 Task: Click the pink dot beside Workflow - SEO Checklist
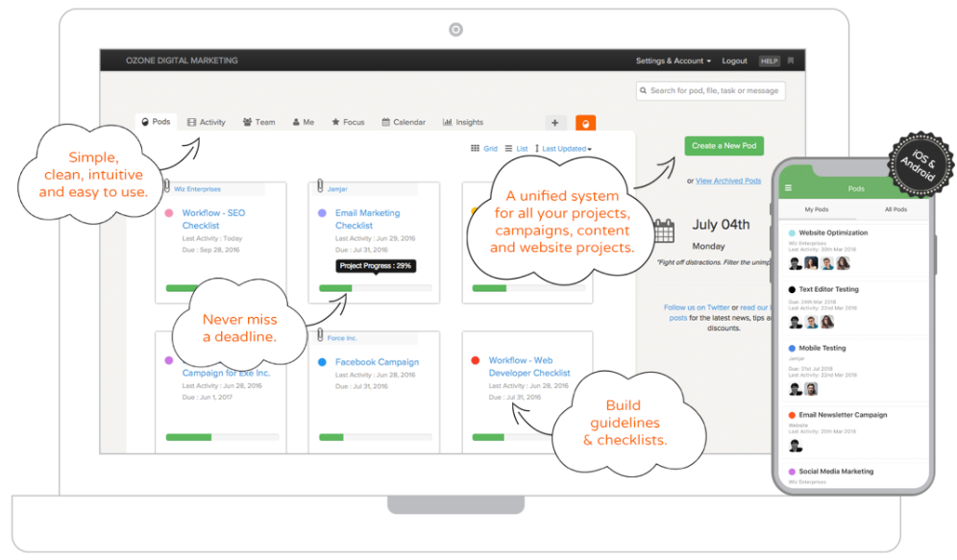click(x=169, y=213)
